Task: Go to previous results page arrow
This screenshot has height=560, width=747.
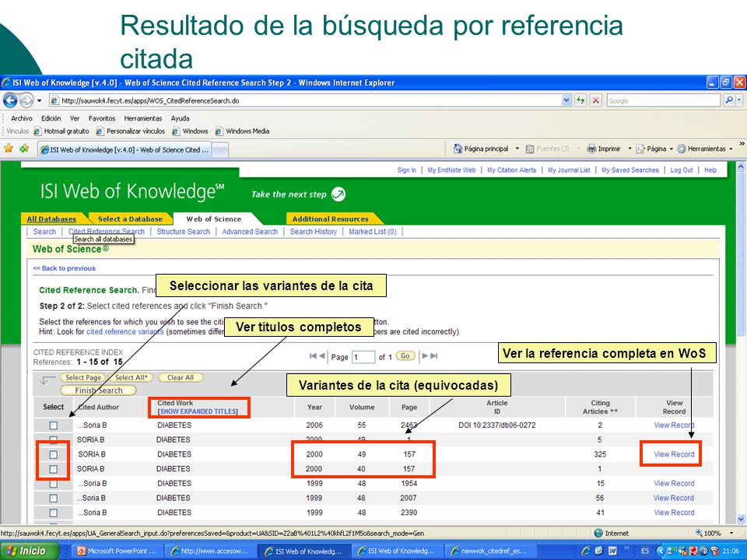Action: (322, 355)
